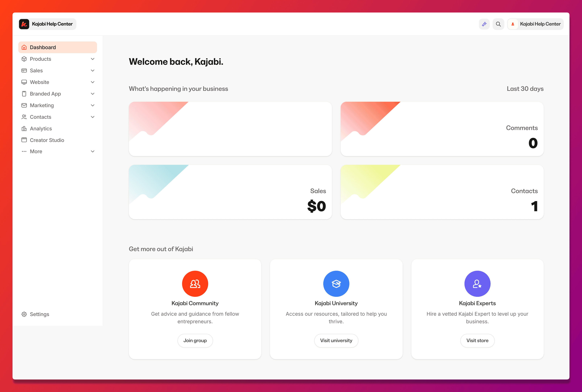Image resolution: width=582 pixels, height=392 pixels.
Task: Open the Kajabi Help Center account menu
Action: [535, 24]
